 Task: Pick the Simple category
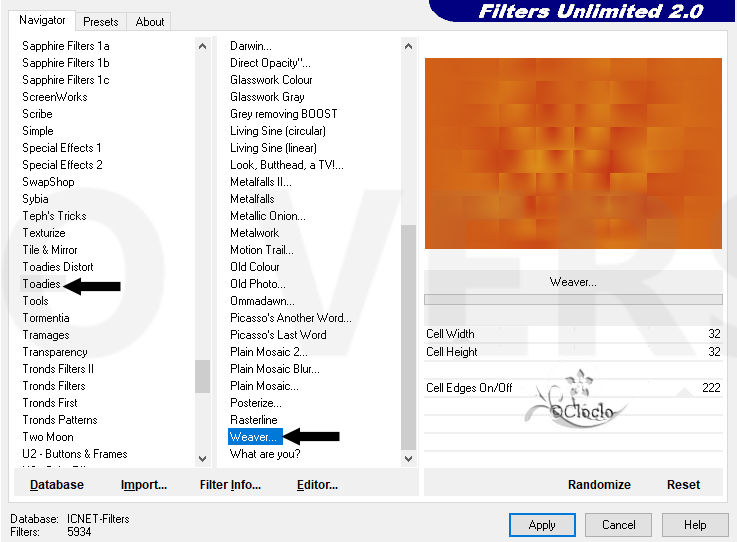click(x=38, y=131)
